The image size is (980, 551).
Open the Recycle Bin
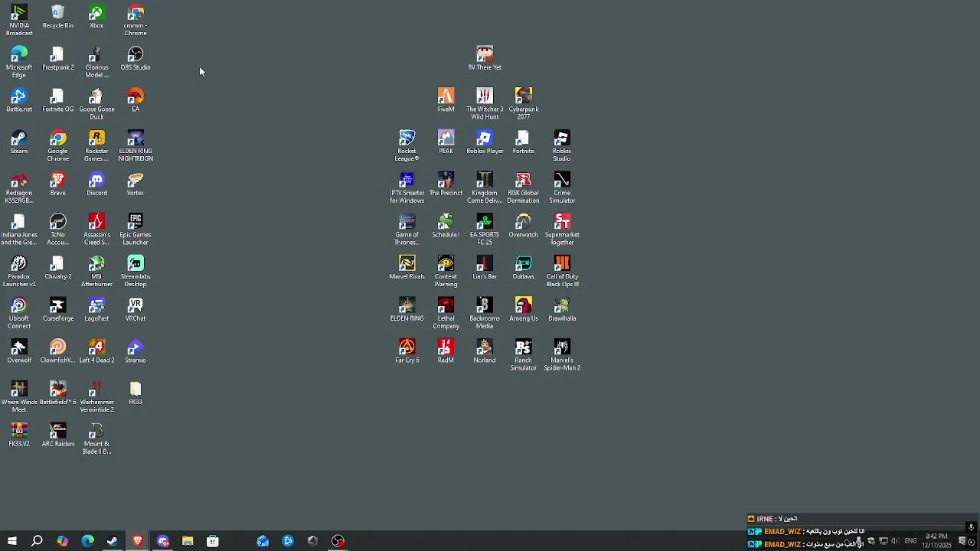[58, 16]
